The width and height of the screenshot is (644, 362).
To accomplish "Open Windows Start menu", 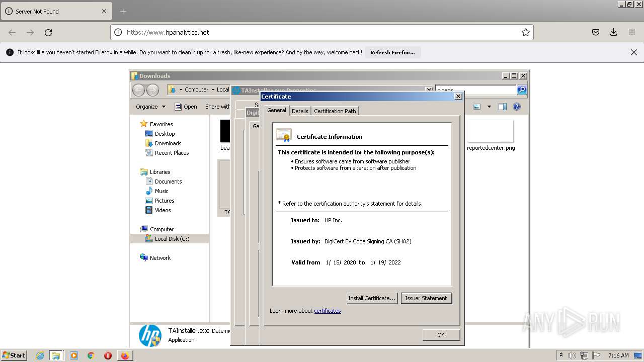I will point(14,355).
